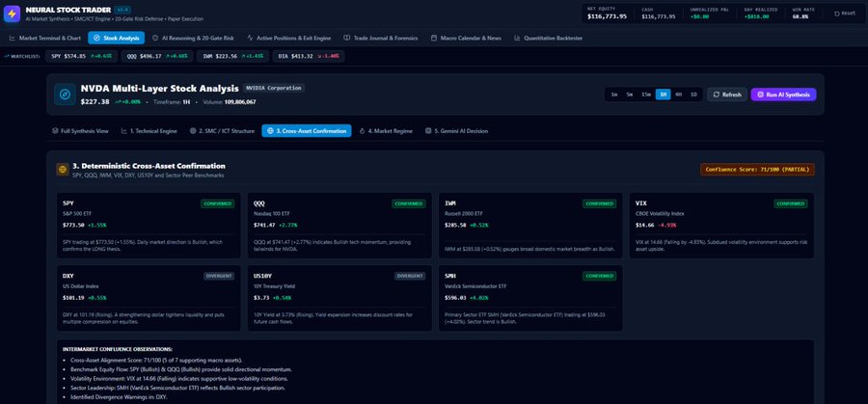Open 2. SMC / ICT Structure sub-tab
868x404 pixels.
pos(223,131)
